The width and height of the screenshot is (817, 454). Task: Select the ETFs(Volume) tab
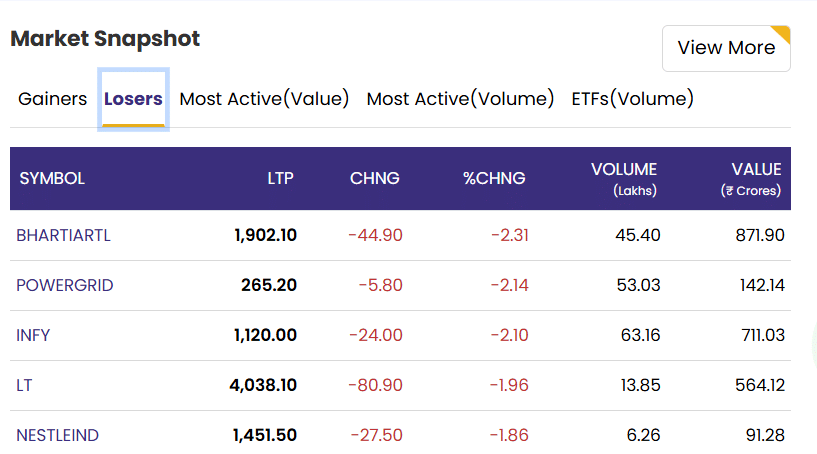633,99
